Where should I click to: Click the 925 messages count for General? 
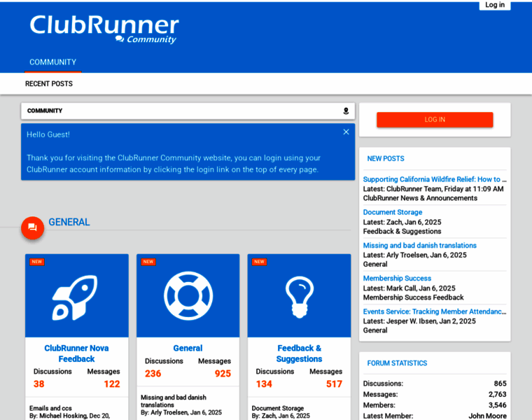click(x=223, y=374)
